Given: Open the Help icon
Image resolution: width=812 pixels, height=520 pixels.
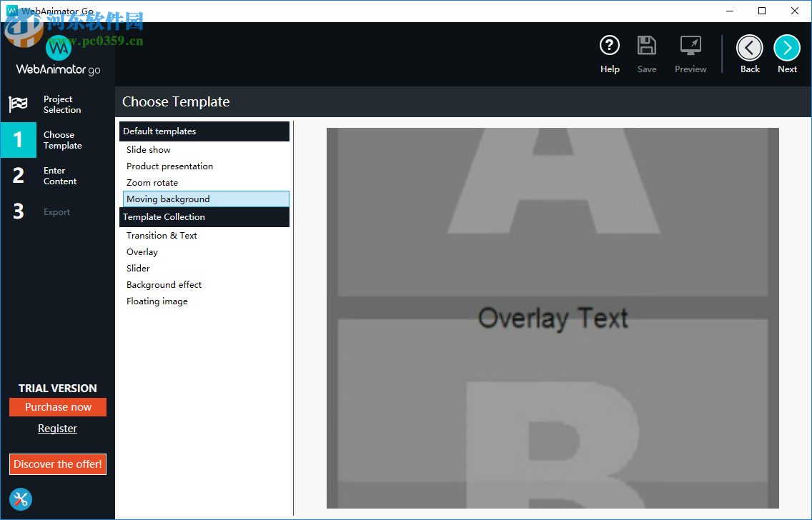Looking at the screenshot, I should point(610,46).
